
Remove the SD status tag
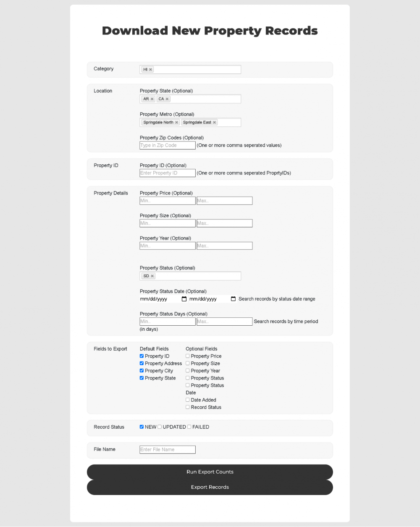(x=152, y=276)
